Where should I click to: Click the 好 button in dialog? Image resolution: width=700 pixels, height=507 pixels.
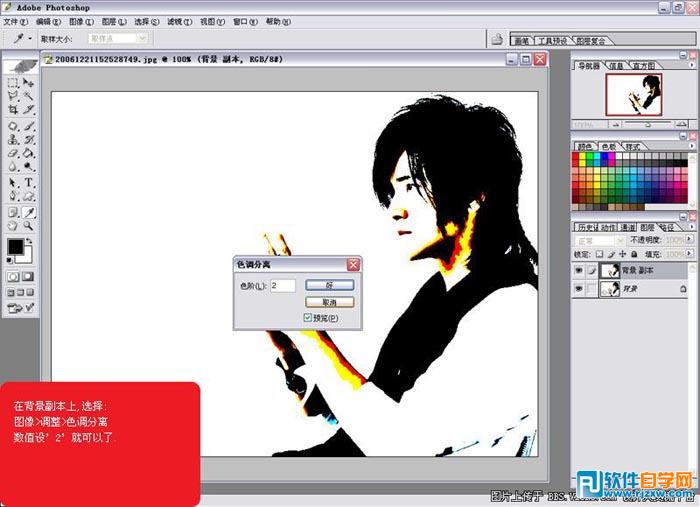pyautogui.click(x=330, y=285)
